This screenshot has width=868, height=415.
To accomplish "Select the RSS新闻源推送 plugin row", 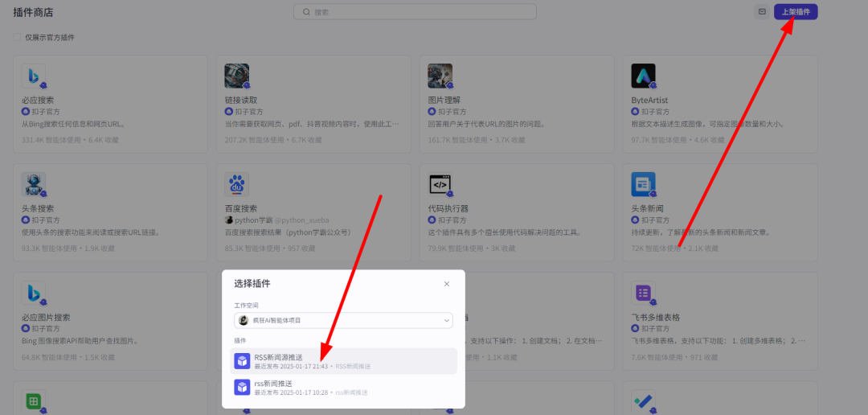I will 343,361.
